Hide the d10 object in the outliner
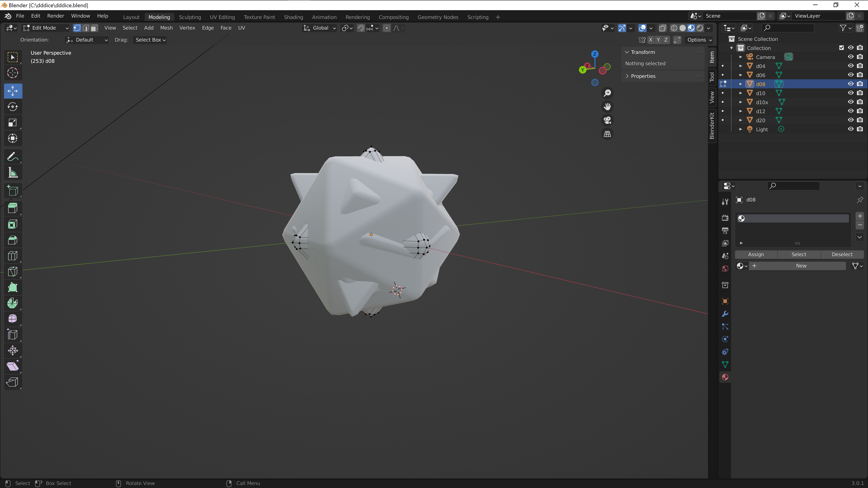 851,93
